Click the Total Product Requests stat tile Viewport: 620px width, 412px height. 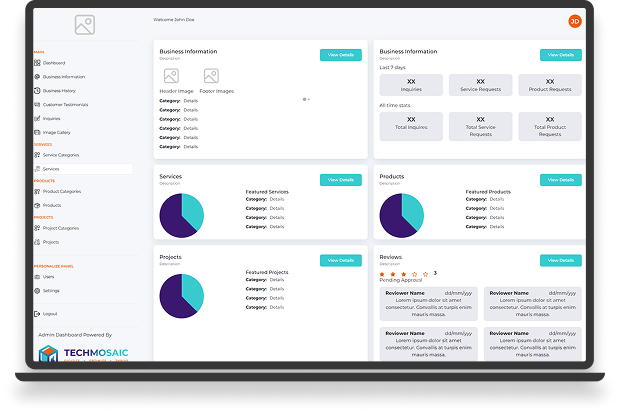coord(550,127)
